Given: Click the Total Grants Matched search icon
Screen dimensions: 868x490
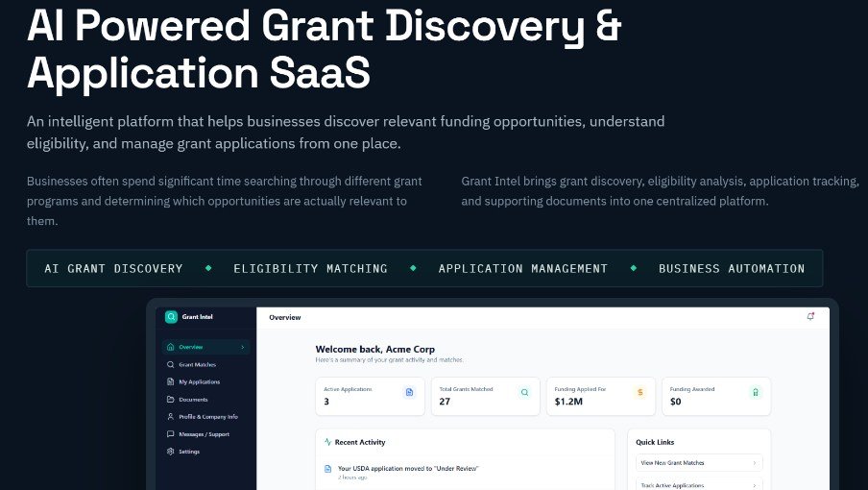Looking at the screenshot, I should [x=525, y=392].
